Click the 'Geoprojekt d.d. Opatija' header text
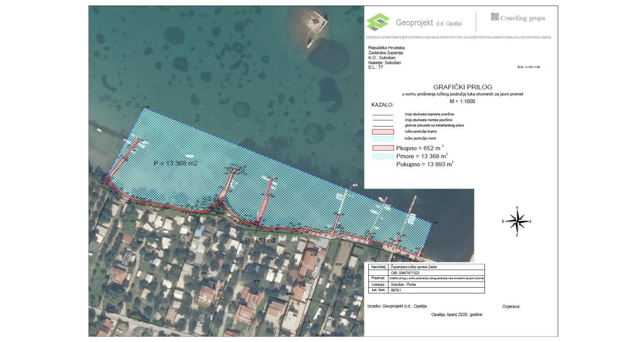The image size is (644, 342). pos(429,23)
